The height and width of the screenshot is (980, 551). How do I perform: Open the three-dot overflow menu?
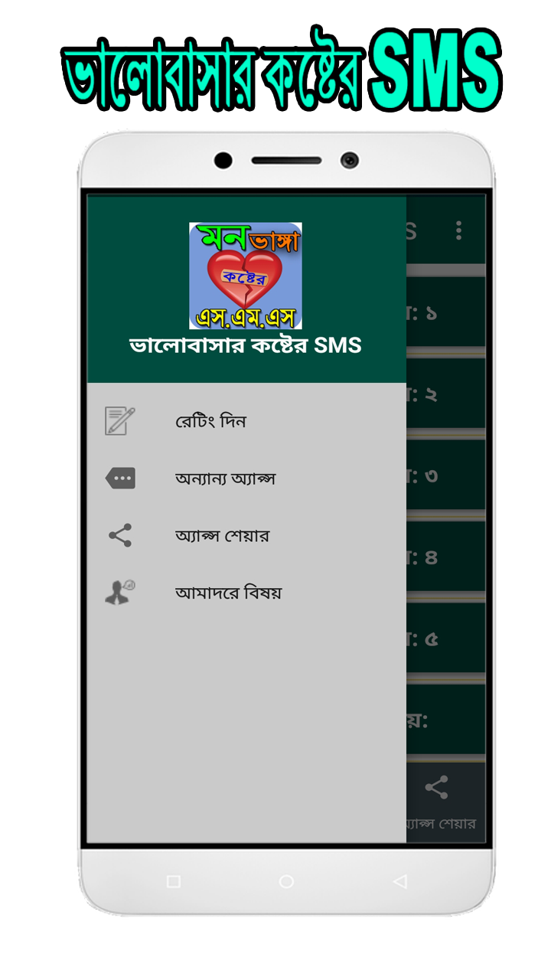[x=458, y=230]
